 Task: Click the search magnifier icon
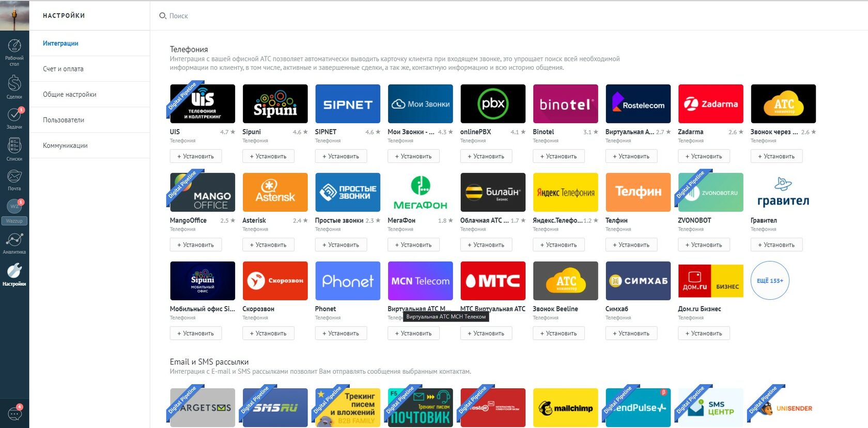tap(163, 16)
